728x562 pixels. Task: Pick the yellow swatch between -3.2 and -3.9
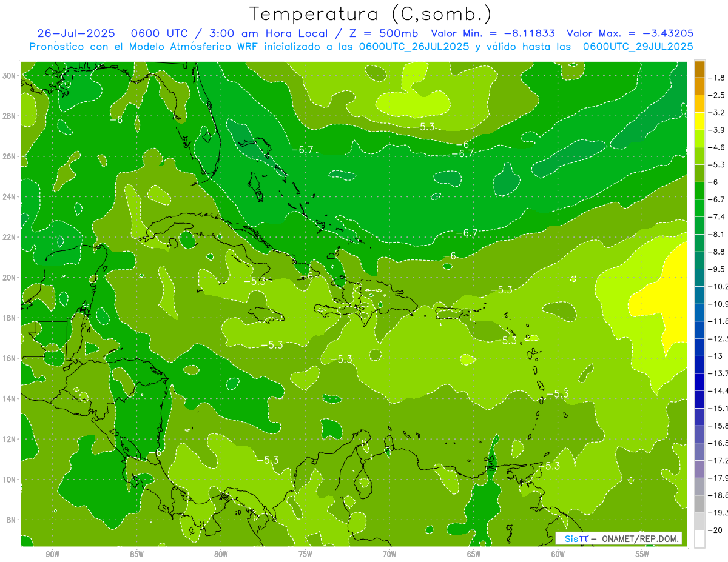699,121
